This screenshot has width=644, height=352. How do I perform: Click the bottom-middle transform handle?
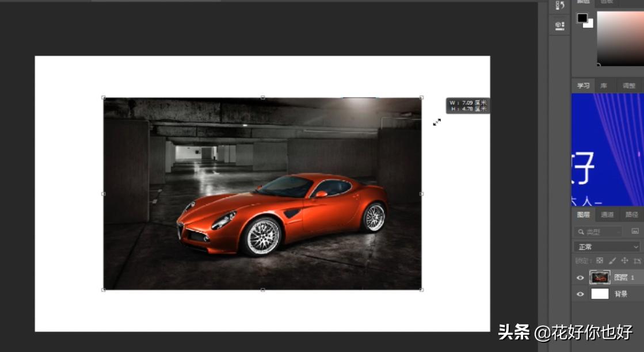[x=262, y=290]
